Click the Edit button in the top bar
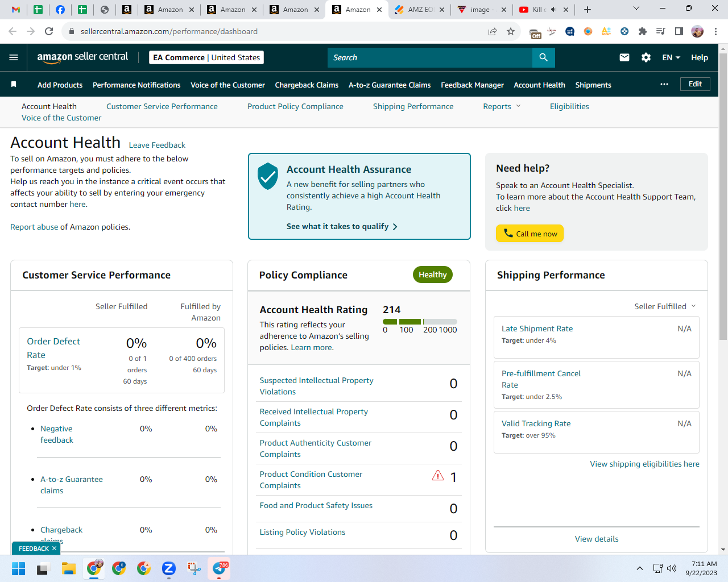 [x=695, y=84]
